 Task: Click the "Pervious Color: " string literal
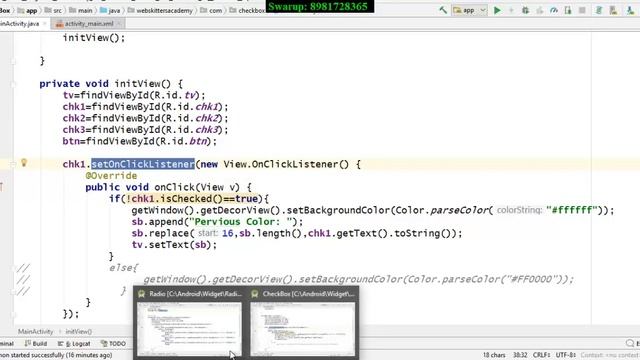[242, 222]
